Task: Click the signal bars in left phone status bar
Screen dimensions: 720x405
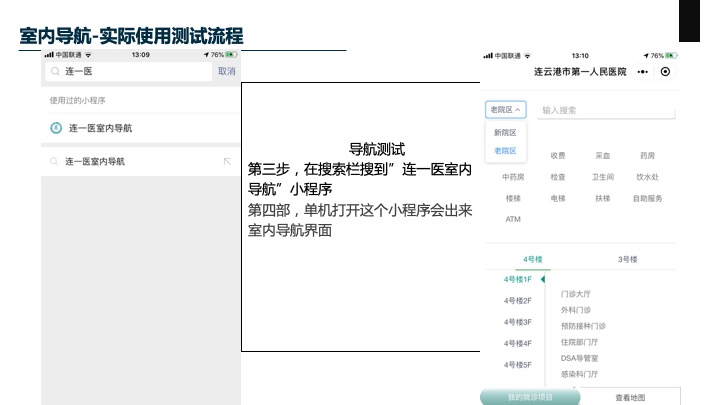Action: 49,55
